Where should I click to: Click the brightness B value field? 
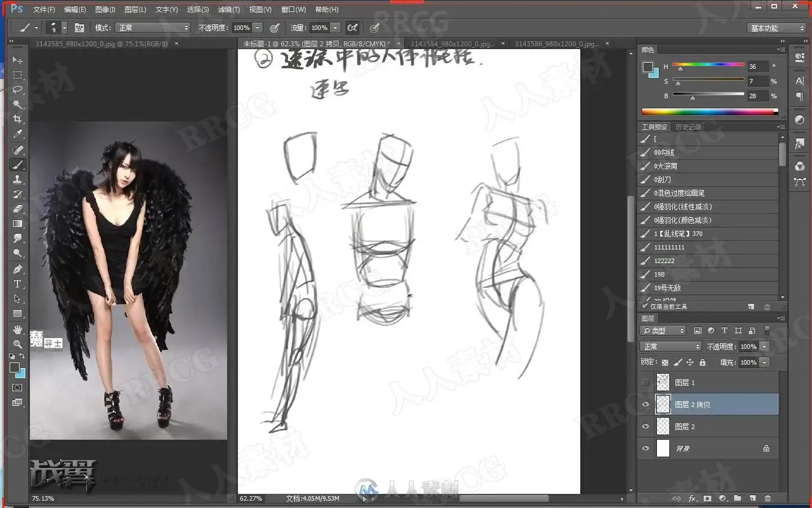[757, 96]
